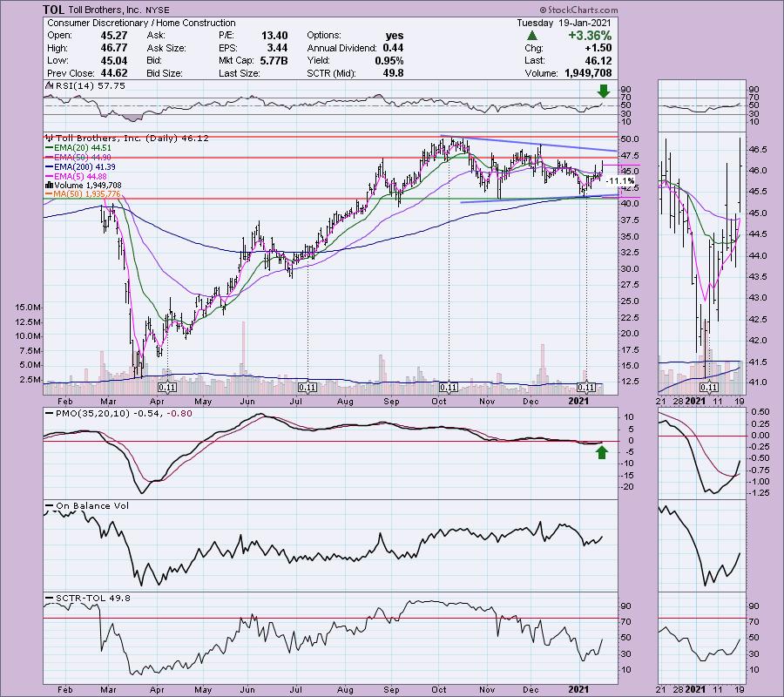Click the Last price 46.12 in the quote header
The height and width of the screenshot is (697, 784).
coord(598,60)
